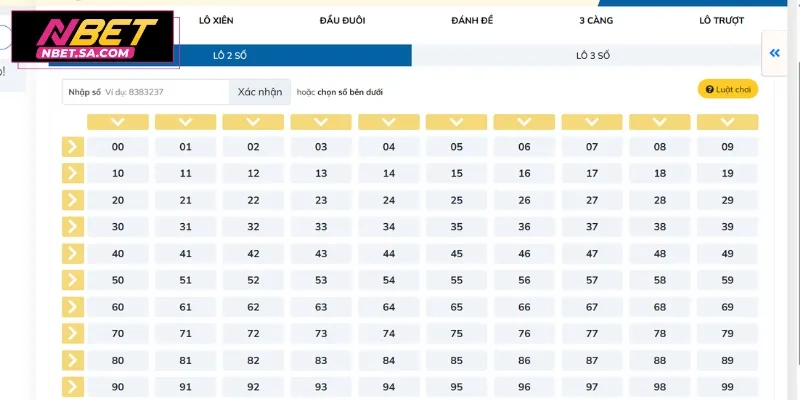Screen dimensions: 800x400
Task: Select whole column above number 05
Action: click(457, 122)
